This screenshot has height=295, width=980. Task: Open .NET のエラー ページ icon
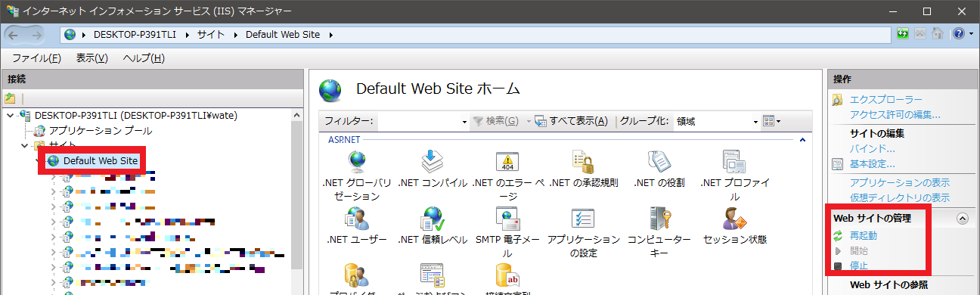pyautogui.click(x=507, y=162)
